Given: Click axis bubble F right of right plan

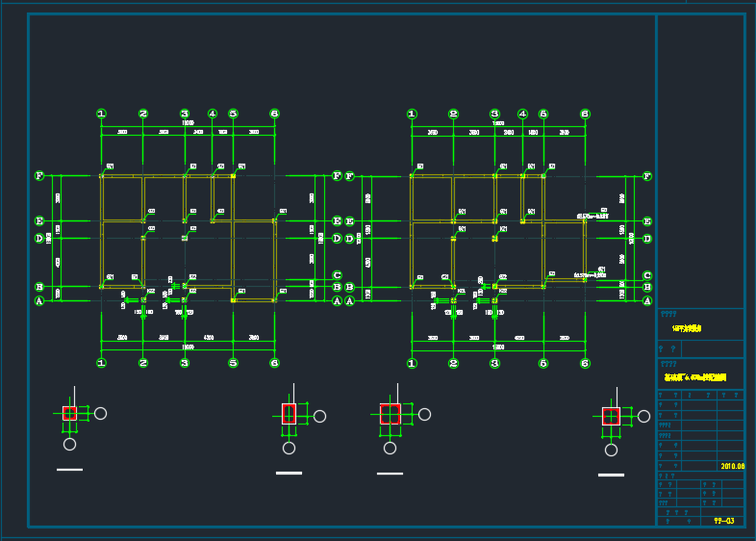Looking at the screenshot, I should tap(647, 176).
